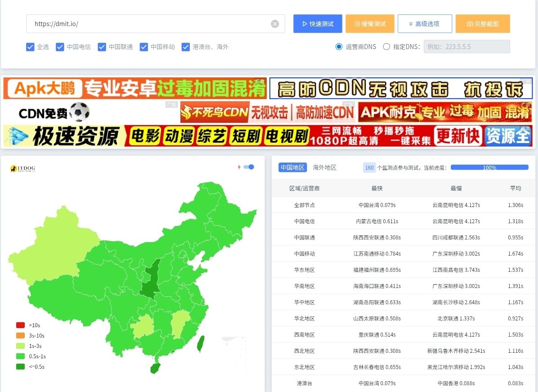Expand the 高级选项 advanced options
This screenshot has width=538, height=392.
[425, 24]
